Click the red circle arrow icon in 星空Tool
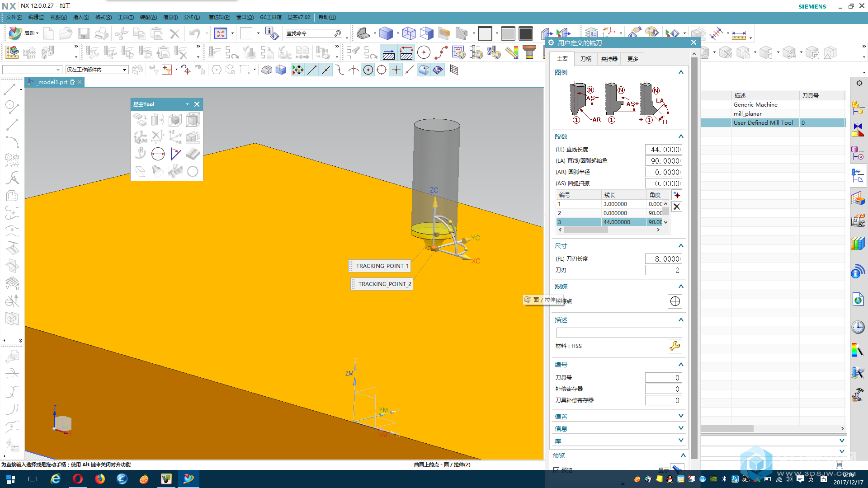This screenshot has height=488, width=868. pos(158,155)
